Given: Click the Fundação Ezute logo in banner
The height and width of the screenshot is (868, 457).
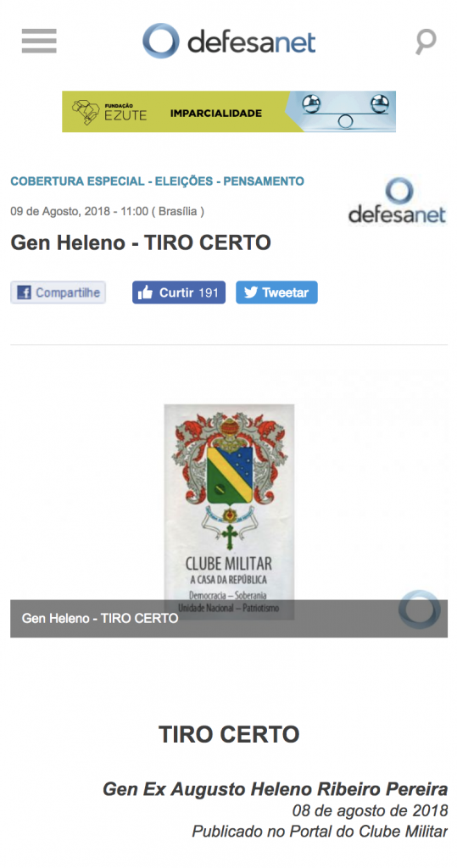Looking at the screenshot, I should [x=109, y=111].
